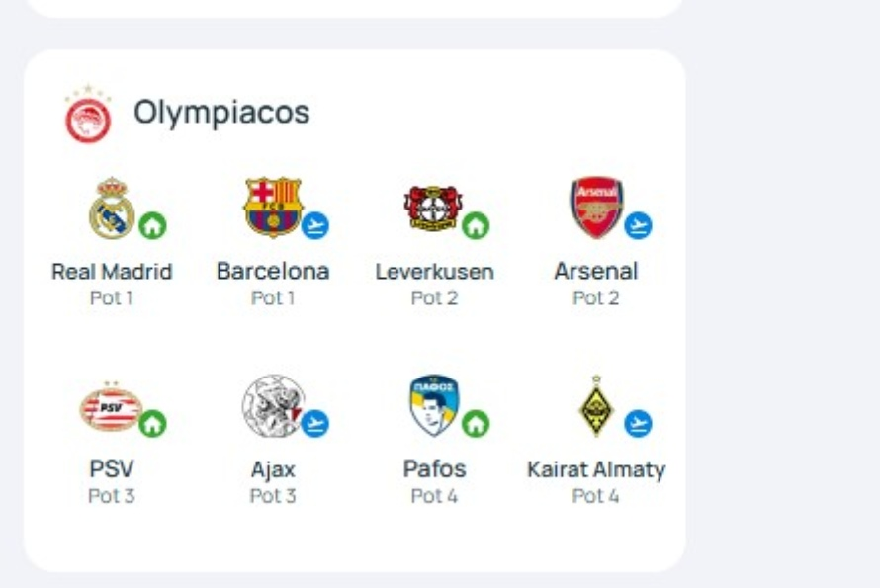Click away plane icon beside Barcelona
The width and height of the screenshot is (880, 588).
click(314, 226)
